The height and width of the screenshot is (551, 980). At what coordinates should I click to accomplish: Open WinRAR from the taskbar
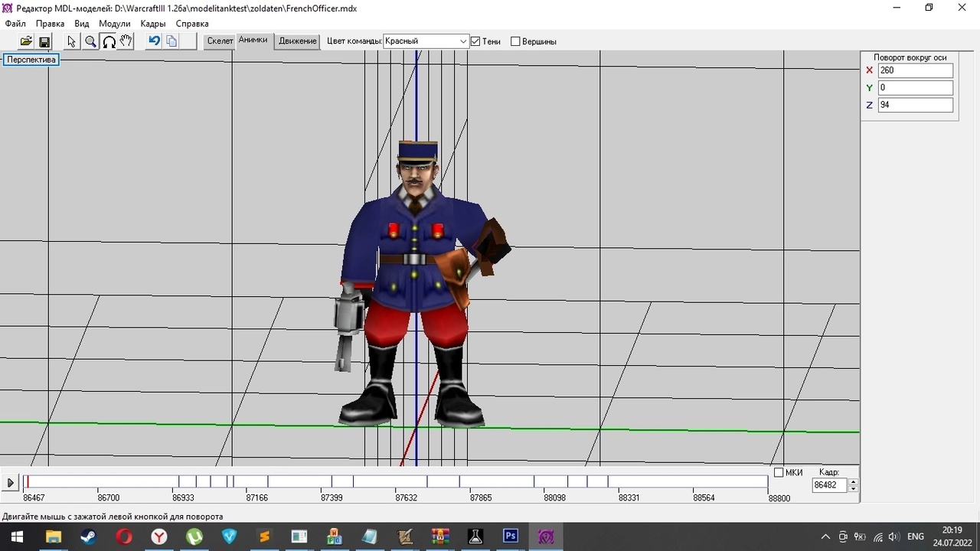(440, 536)
